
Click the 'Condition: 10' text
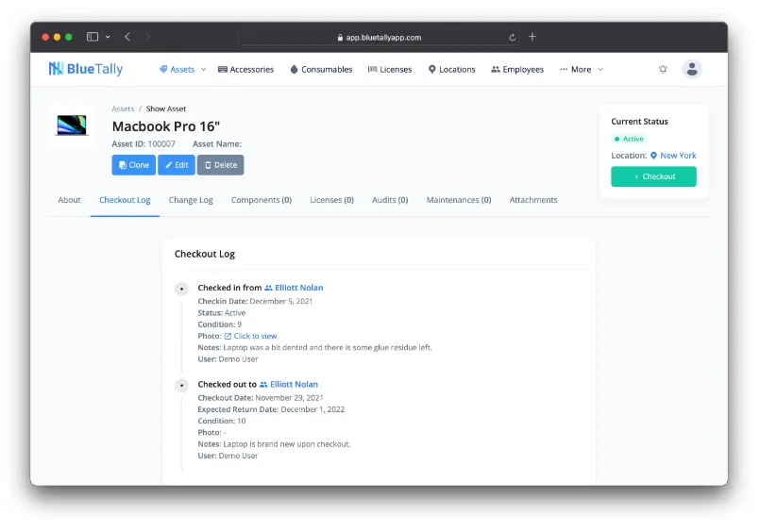pyautogui.click(x=222, y=421)
